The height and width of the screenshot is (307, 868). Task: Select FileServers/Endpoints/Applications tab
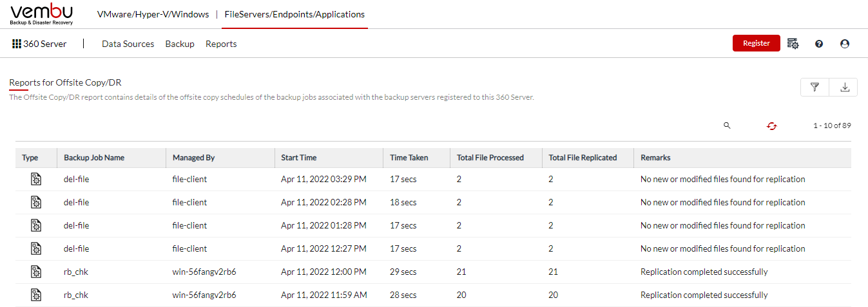coord(294,14)
